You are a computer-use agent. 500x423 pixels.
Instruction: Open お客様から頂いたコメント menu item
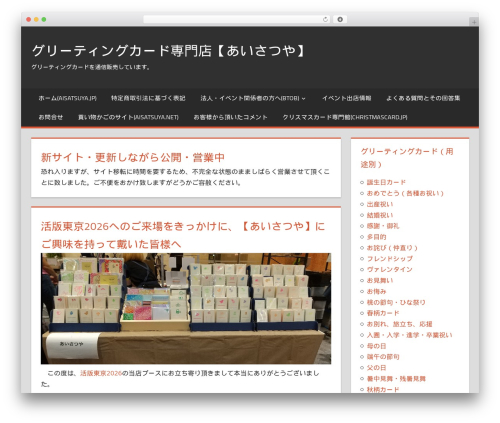click(x=230, y=117)
